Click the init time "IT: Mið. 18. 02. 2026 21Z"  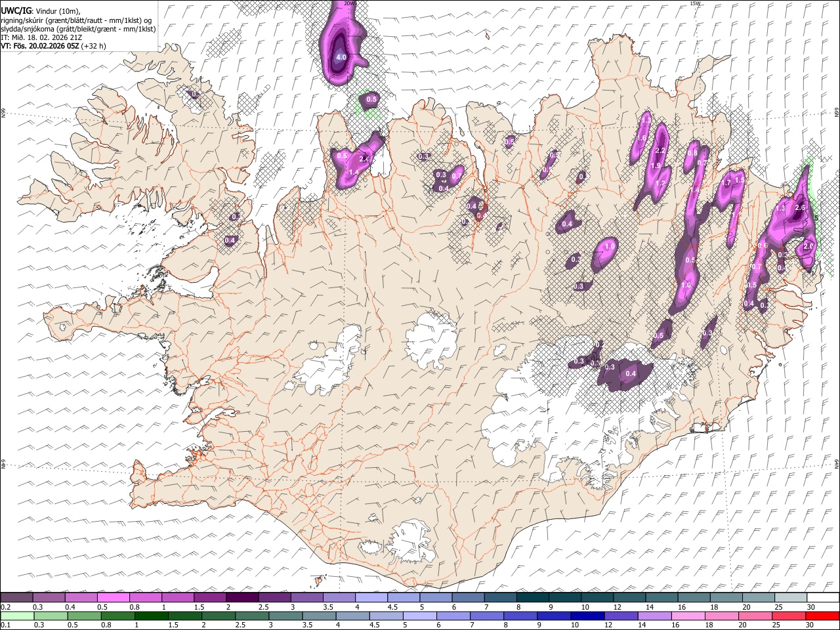(41, 37)
